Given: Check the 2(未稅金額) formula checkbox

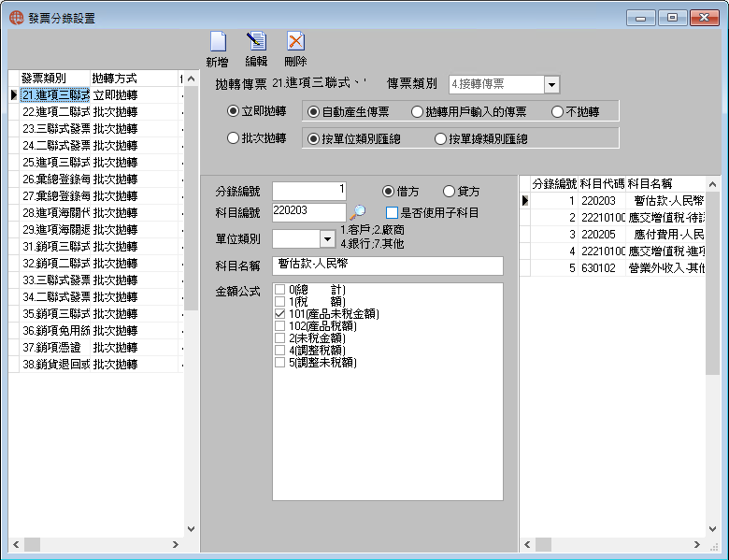Looking at the screenshot, I should [x=279, y=337].
